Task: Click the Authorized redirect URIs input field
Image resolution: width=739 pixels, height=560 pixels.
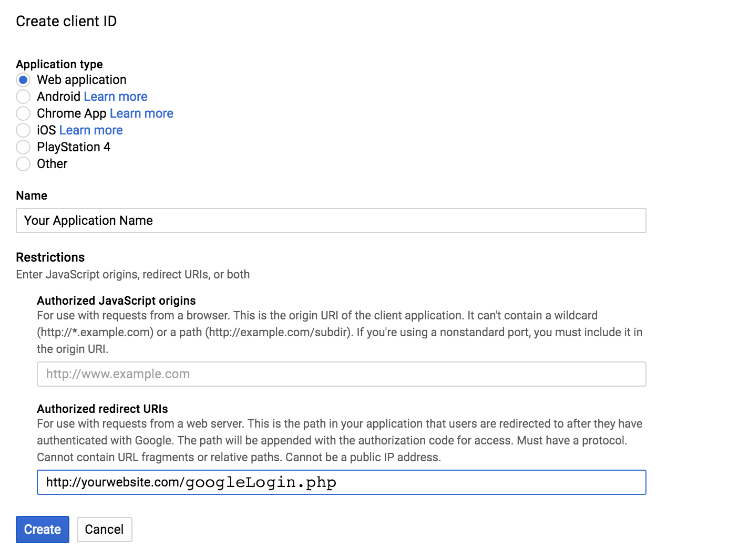Action: click(341, 482)
